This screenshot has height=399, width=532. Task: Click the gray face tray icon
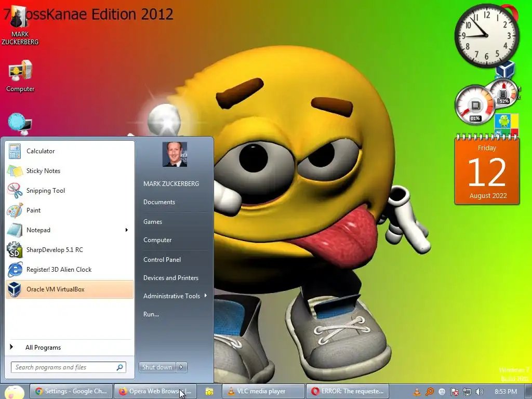442,392
